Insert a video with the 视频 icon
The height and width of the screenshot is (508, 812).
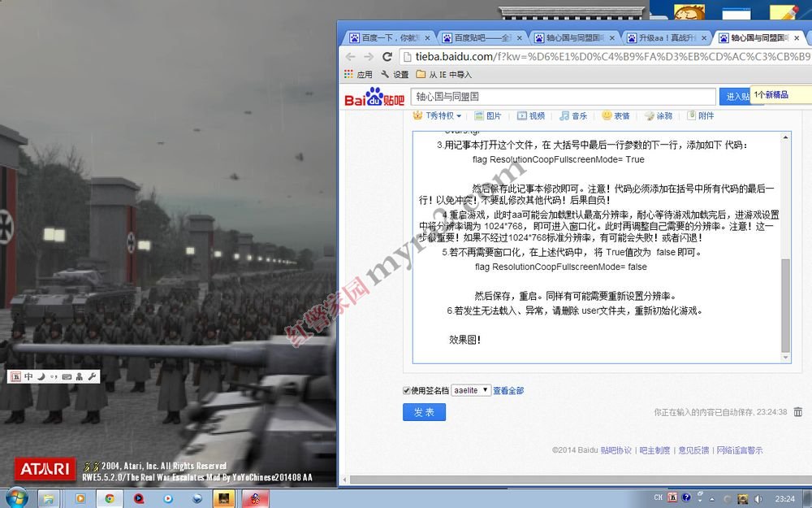(531, 115)
